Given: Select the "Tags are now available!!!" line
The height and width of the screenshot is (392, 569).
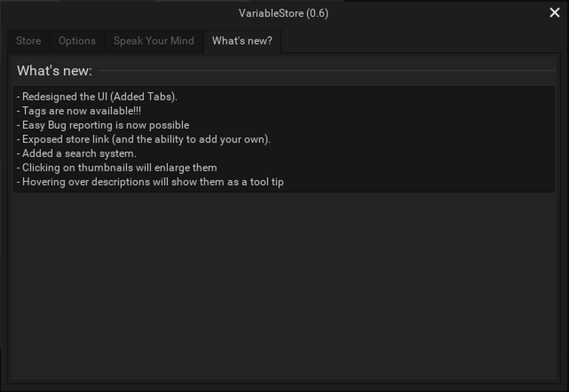Looking at the screenshot, I should 81,110.
